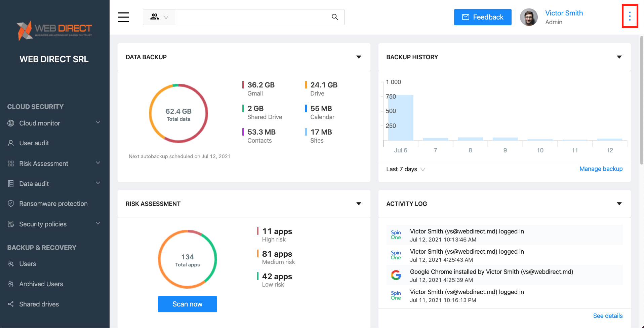This screenshot has width=644, height=328.
Task: Open Archived Users in sidebar
Action: [41, 284]
